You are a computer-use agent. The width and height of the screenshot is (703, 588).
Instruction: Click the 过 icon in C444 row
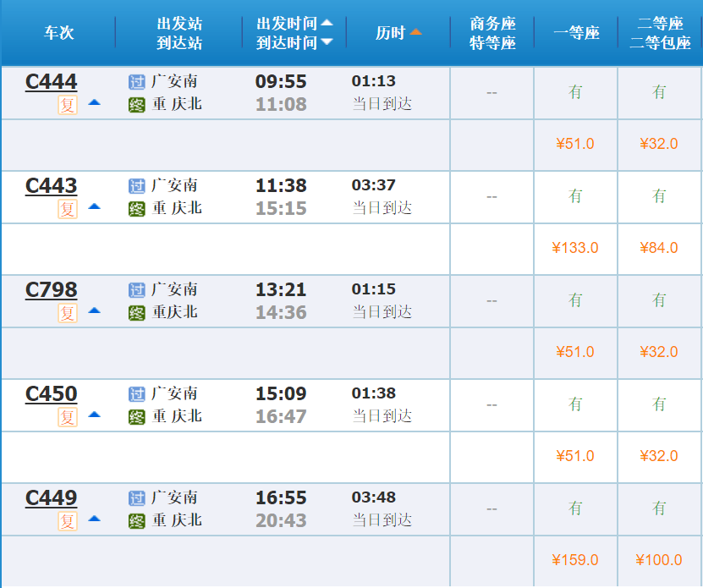point(137,82)
